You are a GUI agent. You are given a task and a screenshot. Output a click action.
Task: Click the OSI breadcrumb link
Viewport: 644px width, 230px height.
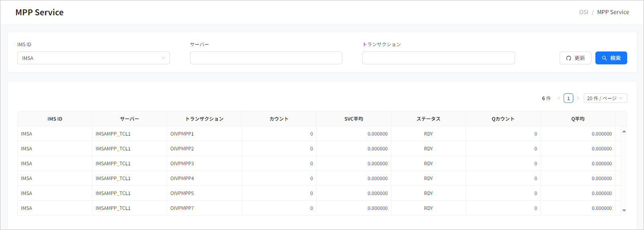click(583, 12)
